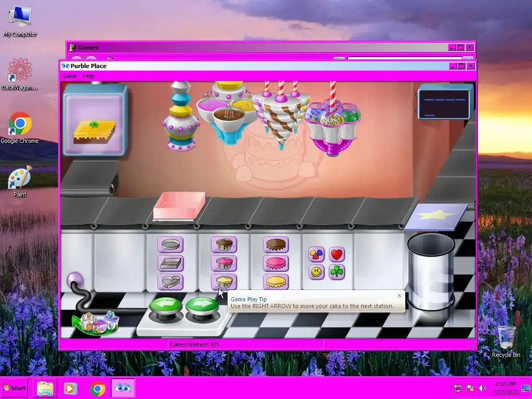532x399 pixels.
Task: Choose the chocolate batter bowl
Action: (224, 244)
